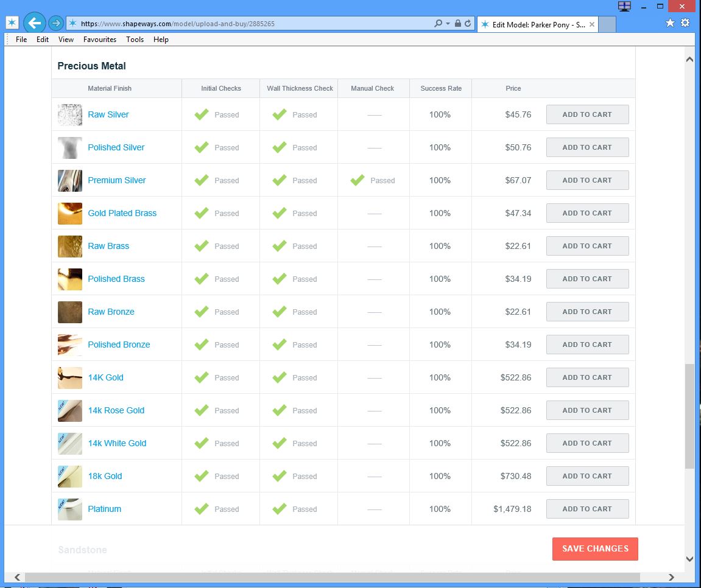Add 14k White Gold to cart
The height and width of the screenshot is (588, 701).
click(588, 443)
